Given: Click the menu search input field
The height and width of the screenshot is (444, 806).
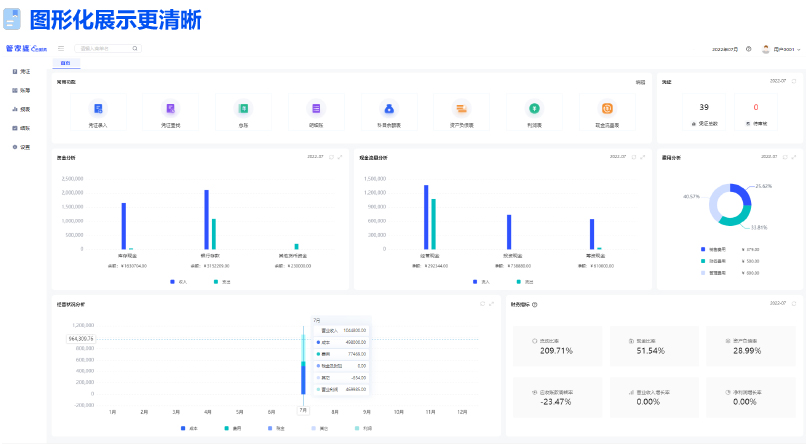Looking at the screenshot, I should coord(106,48).
